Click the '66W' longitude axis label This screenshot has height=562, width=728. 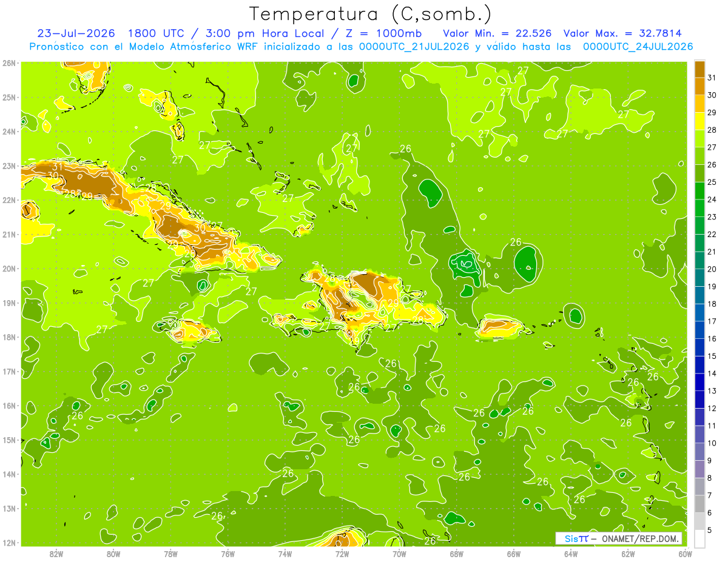(x=514, y=554)
